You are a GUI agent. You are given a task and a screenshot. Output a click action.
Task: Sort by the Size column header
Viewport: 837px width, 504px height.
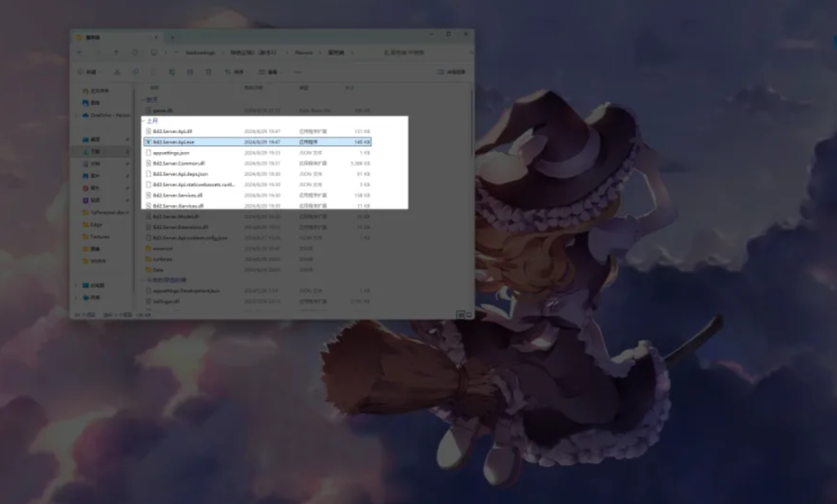pyautogui.click(x=349, y=87)
